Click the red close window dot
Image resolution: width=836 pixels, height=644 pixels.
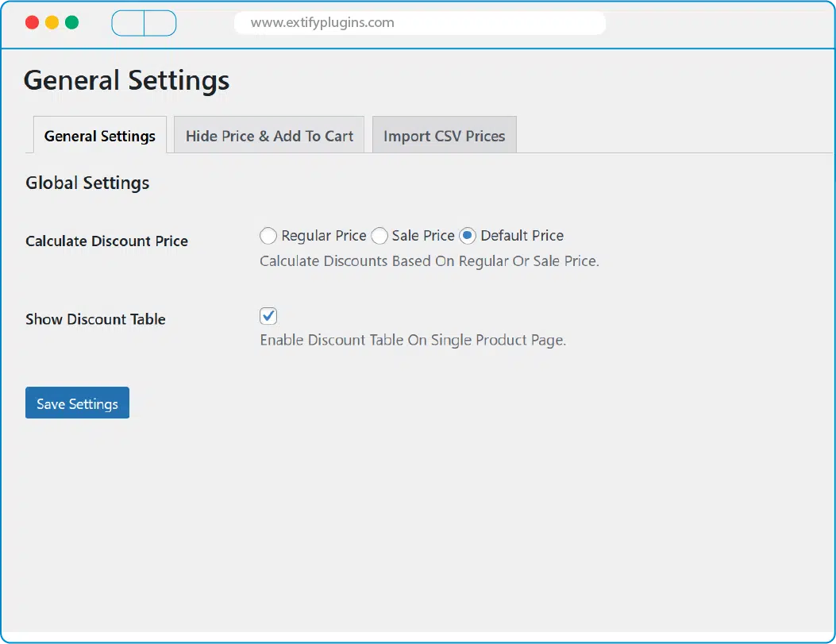point(32,22)
